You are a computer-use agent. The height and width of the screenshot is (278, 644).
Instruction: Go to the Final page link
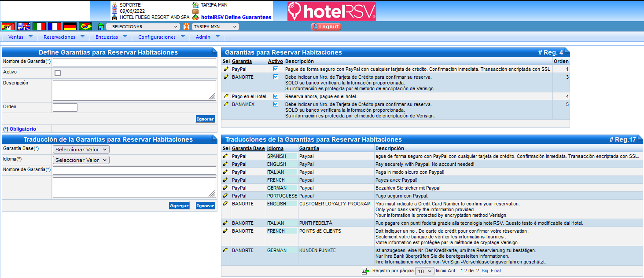coord(496,271)
